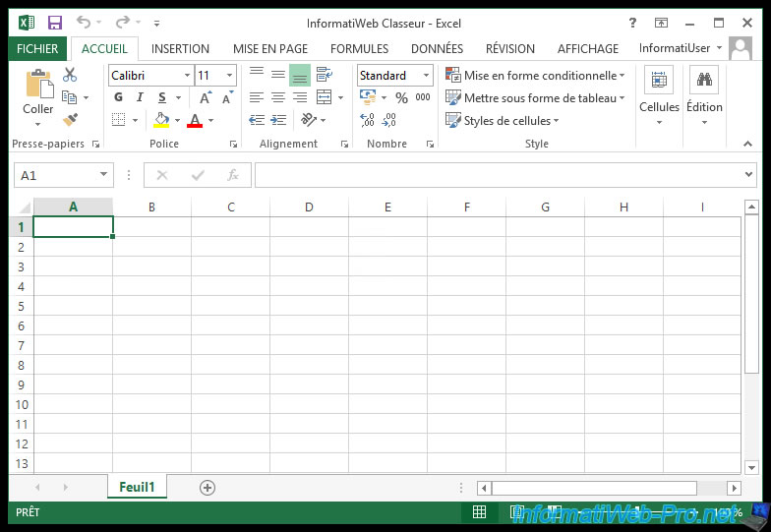Redo the last action
The image size is (771, 532).
[x=122, y=22]
